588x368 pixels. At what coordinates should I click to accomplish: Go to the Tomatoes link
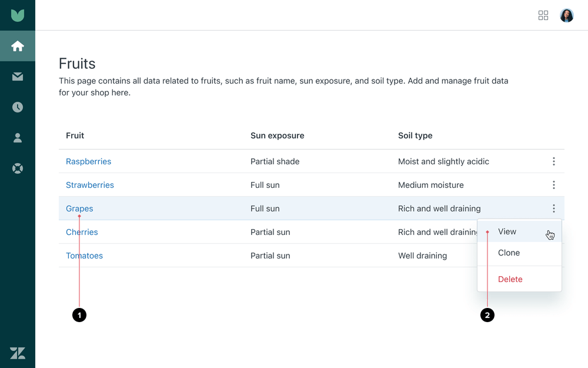(x=84, y=256)
